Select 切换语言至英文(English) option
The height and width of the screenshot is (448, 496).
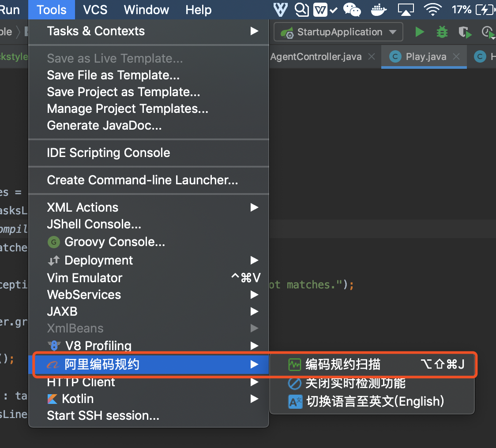coord(372,402)
